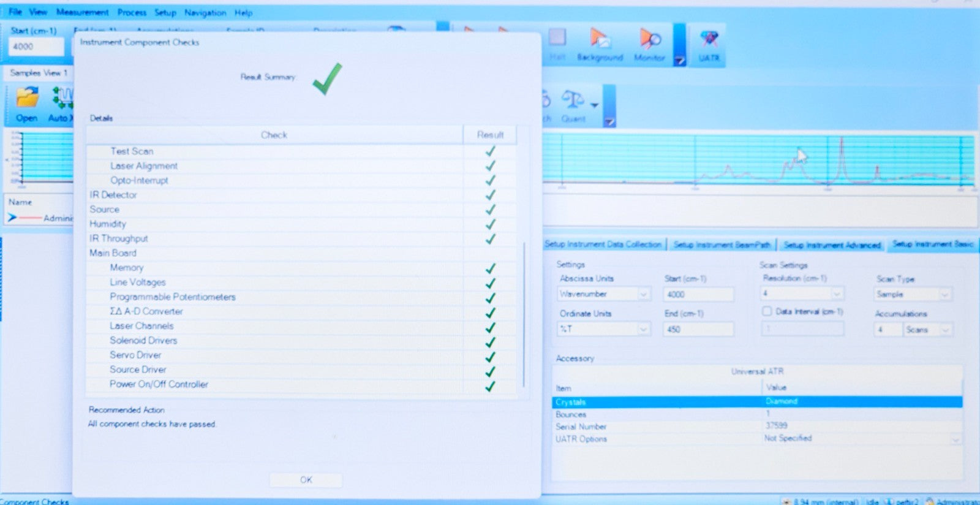Select the Power On/Off Controller row
This screenshot has height=505, width=980.
point(301,384)
